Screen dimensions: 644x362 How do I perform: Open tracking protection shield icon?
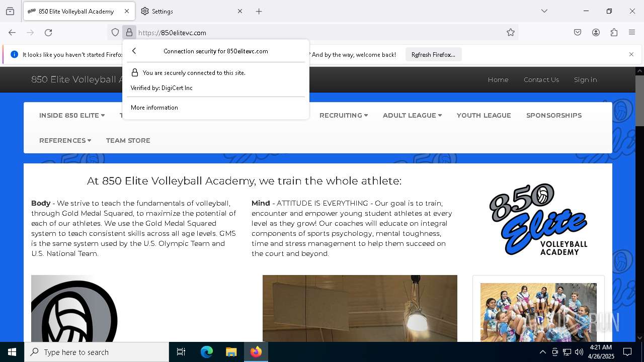point(115,33)
